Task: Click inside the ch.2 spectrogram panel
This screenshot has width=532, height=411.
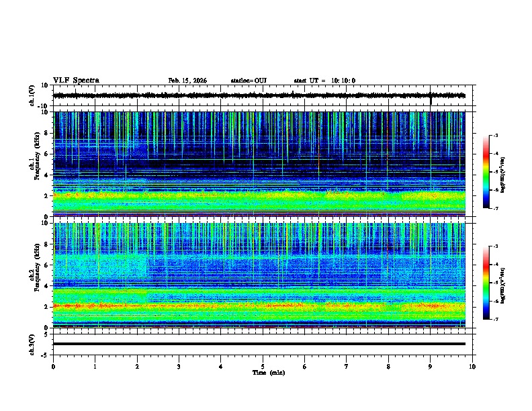Action: point(259,275)
